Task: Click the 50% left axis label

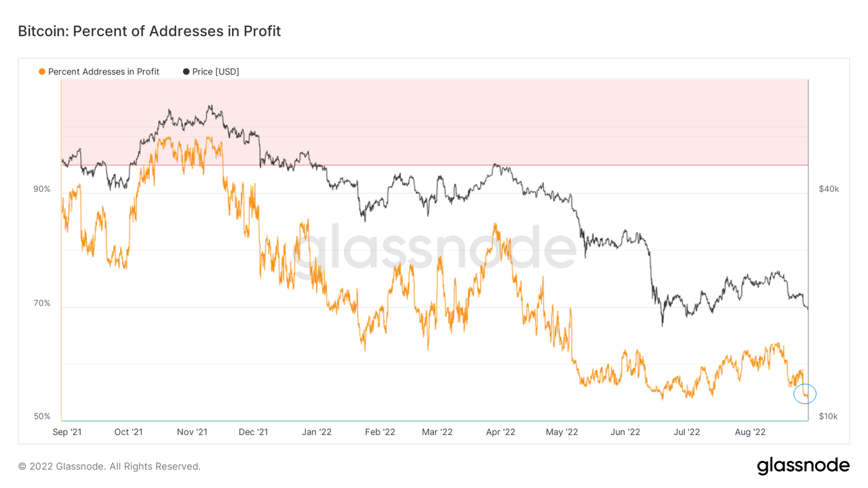Action: 42,416
